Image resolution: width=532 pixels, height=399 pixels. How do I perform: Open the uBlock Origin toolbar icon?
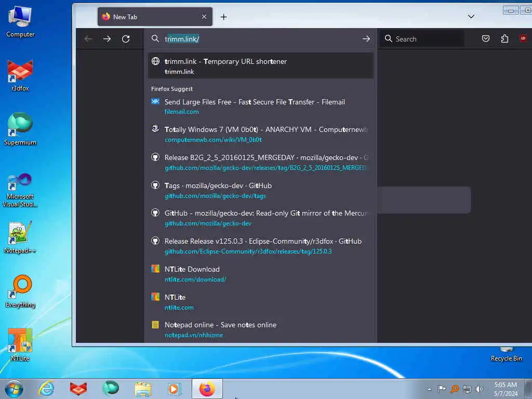click(x=523, y=38)
